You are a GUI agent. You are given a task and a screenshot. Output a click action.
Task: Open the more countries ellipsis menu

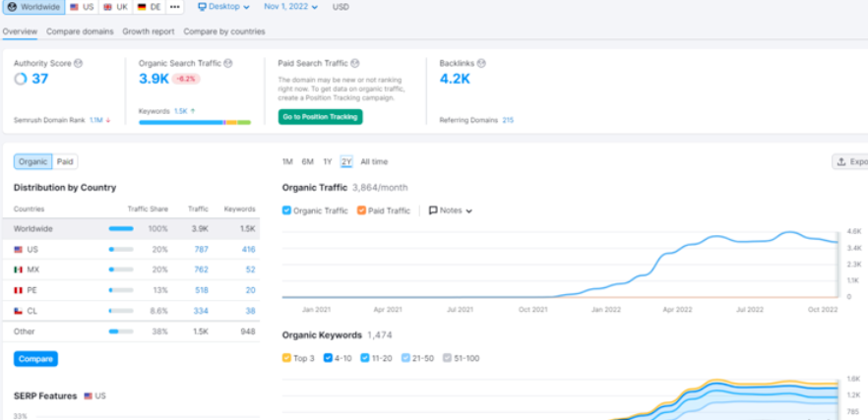pyautogui.click(x=174, y=7)
